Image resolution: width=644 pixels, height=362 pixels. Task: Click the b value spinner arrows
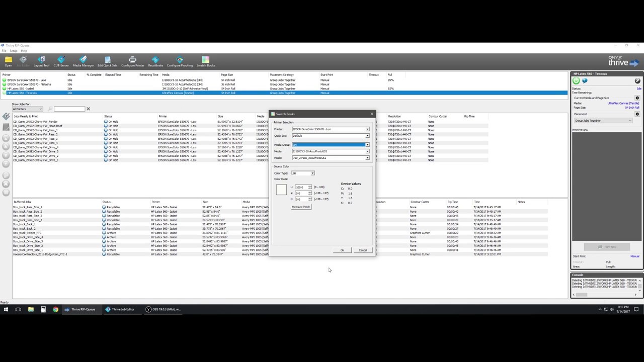point(310,200)
